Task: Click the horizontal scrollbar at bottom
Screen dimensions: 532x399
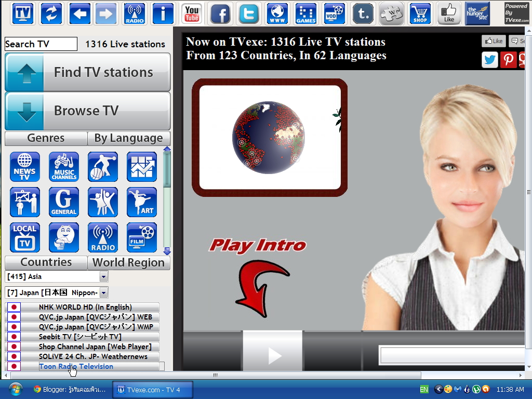Action: pos(216,375)
